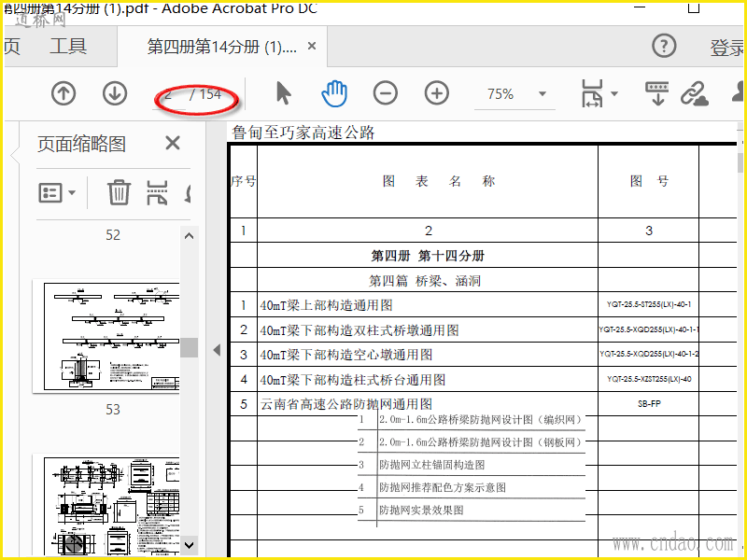This screenshot has height=560, width=747.
Task: Click the trash delete pages icon
Action: (x=119, y=192)
